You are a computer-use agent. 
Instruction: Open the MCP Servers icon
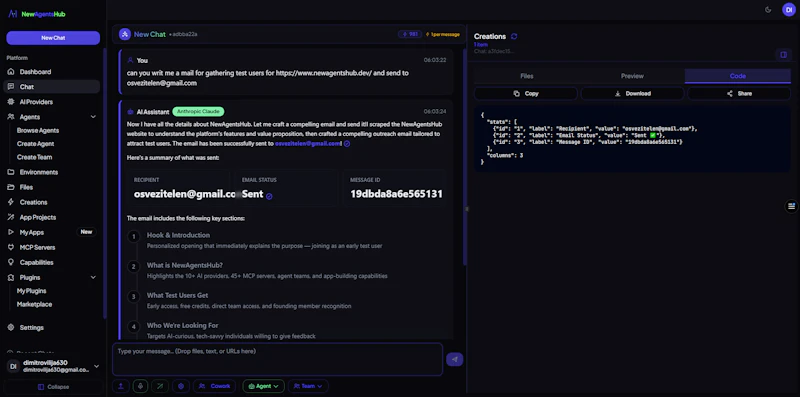(11, 247)
